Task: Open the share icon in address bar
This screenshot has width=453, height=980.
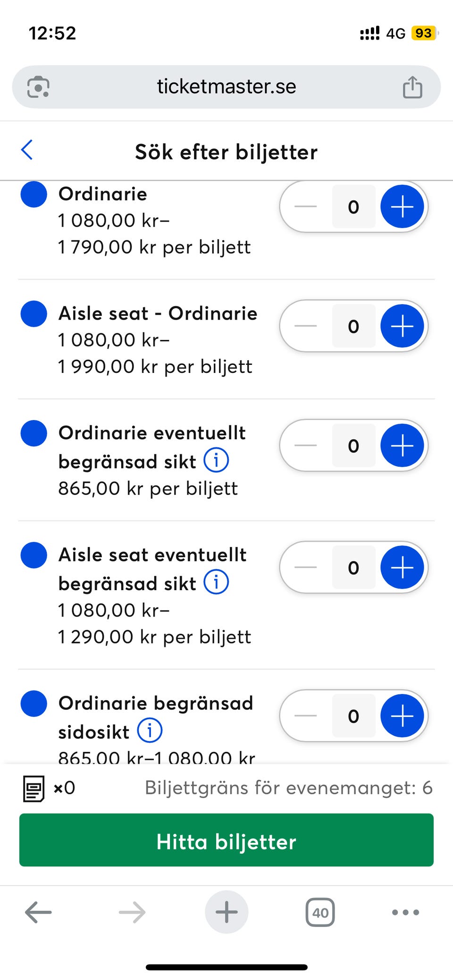Action: click(x=412, y=87)
